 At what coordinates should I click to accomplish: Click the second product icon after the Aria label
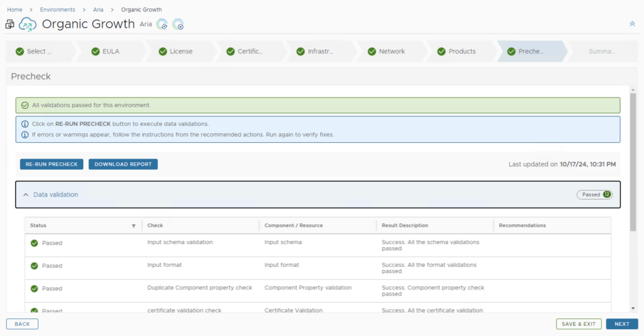178,25
